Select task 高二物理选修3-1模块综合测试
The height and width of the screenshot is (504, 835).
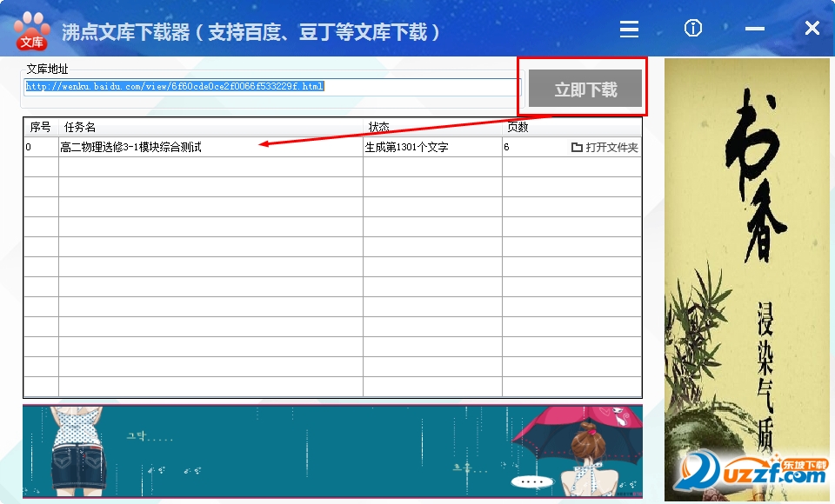point(130,148)
